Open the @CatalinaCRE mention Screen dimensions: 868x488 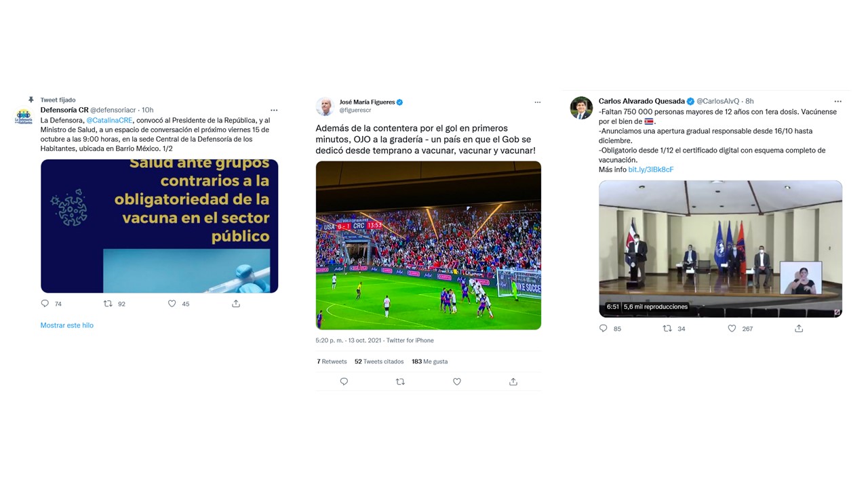tap(110, 120)
